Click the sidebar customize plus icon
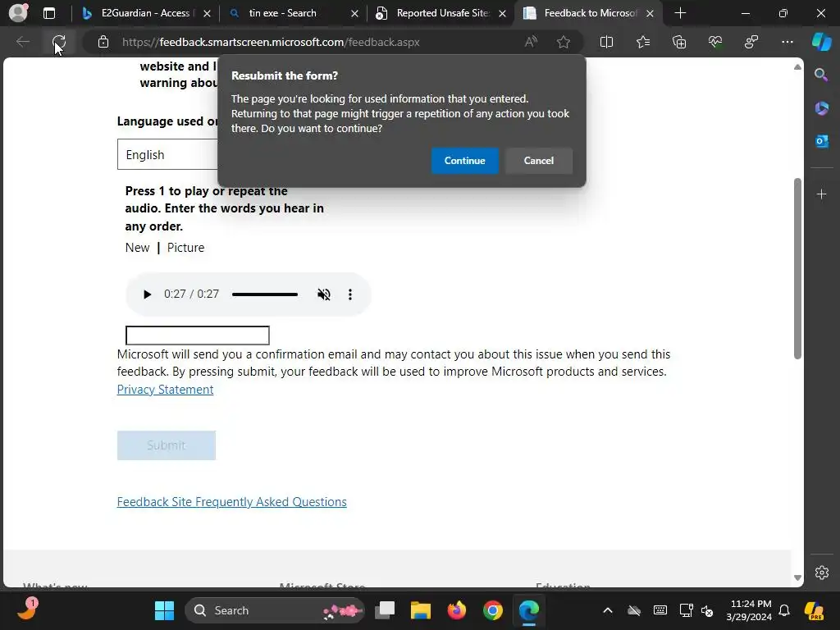This screenshot has height=630, width=840. click(821, 194)
